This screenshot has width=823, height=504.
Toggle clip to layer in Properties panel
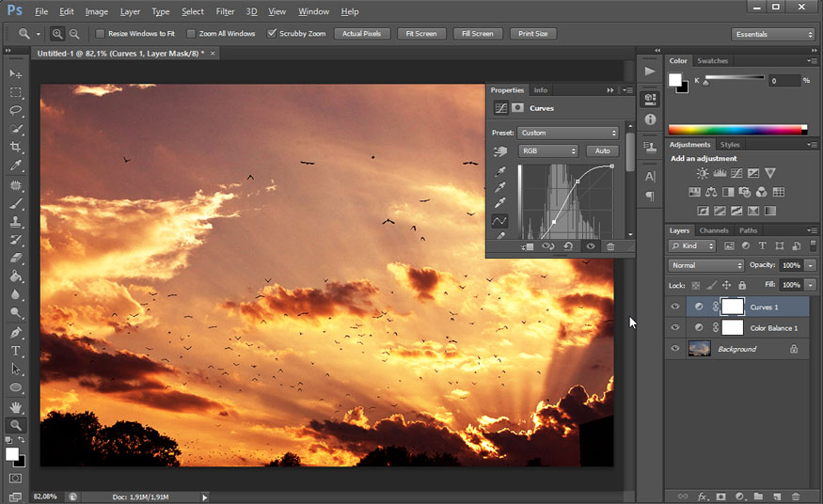[x=528, y=246]
